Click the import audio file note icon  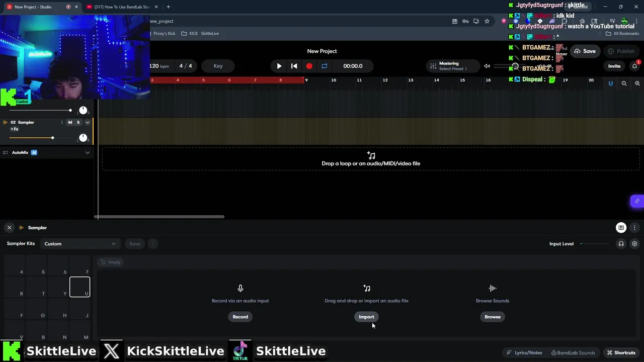[367, 288]
